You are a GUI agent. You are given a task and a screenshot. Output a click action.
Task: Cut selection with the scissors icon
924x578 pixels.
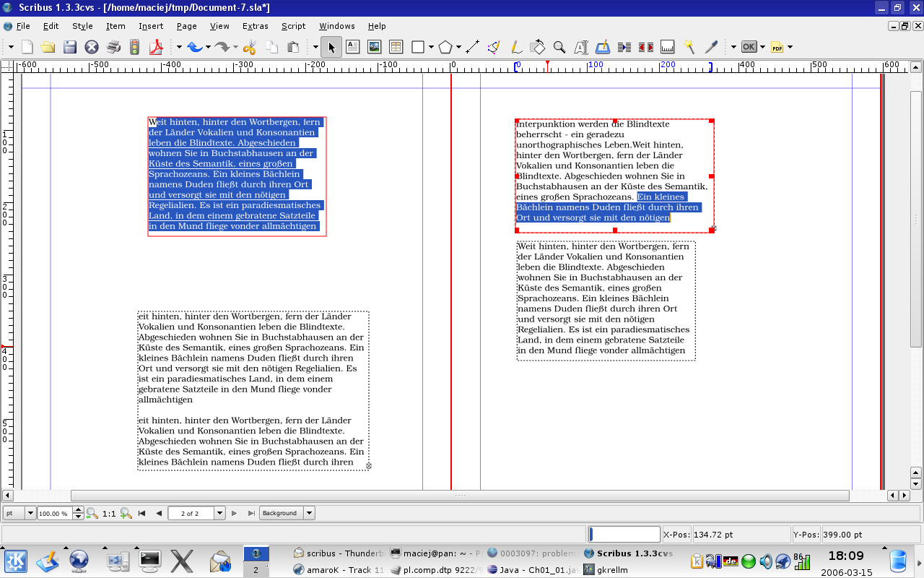coord(250,48)
